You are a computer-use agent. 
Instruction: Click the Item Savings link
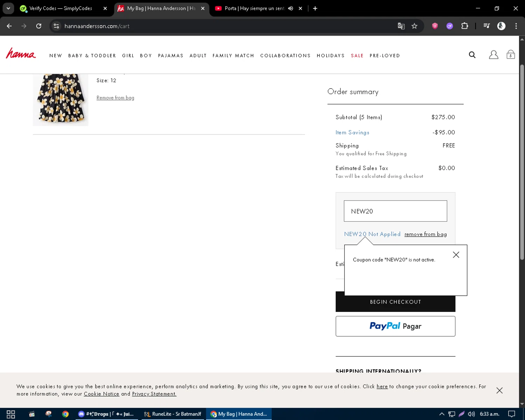[352, 132]
